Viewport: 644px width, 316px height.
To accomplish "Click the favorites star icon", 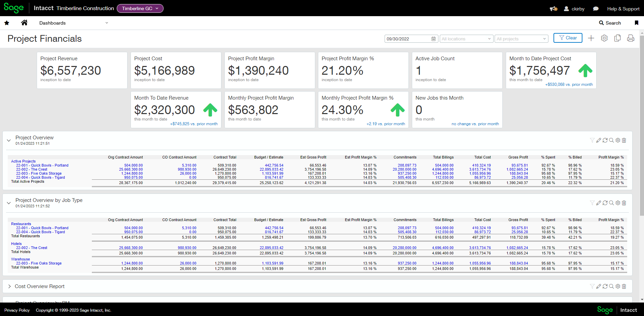I will [7, 23].
